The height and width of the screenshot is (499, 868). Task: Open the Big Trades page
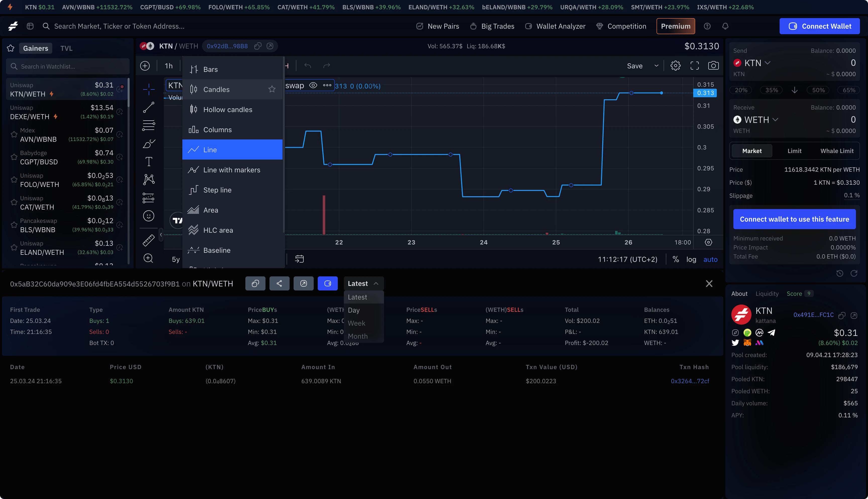click(x=492, y=26)
